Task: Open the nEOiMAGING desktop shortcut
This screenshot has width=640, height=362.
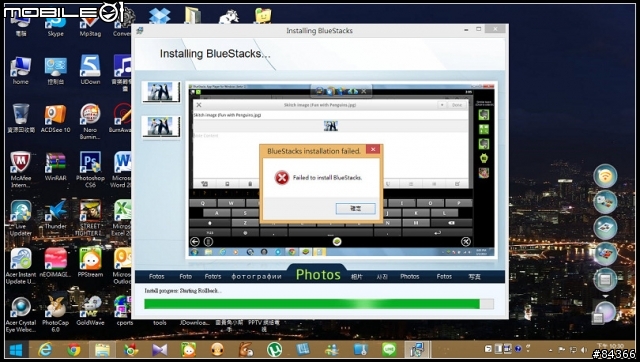Action: pos(56,263)
